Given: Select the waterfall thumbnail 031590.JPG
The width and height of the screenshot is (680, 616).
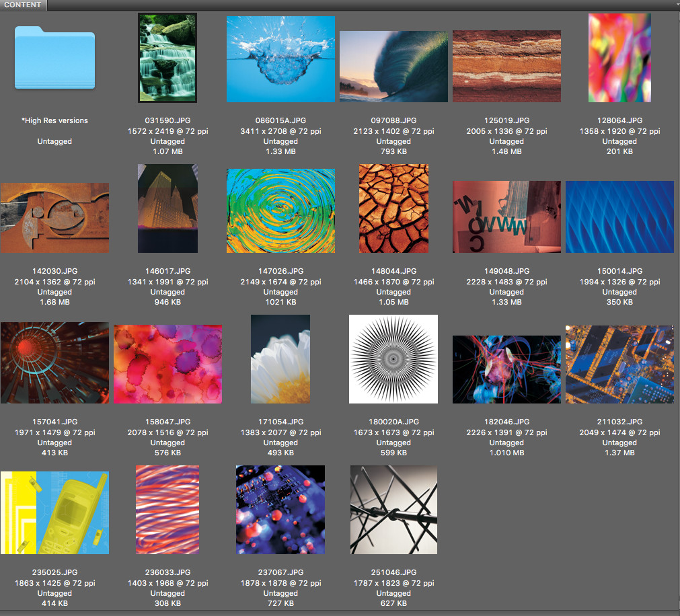Looking at the screenshot, I should [x=167, y=58].
